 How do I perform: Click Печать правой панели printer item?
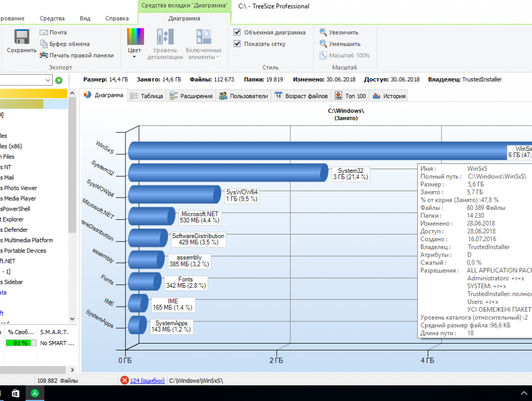tap(77, 55)
